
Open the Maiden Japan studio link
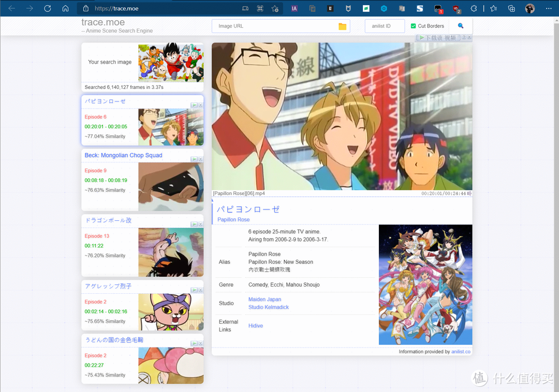coord(264,299)
